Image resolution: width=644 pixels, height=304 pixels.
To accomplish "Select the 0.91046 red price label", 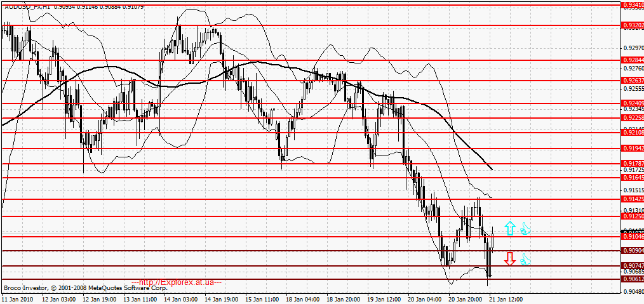I will point(633,237).
